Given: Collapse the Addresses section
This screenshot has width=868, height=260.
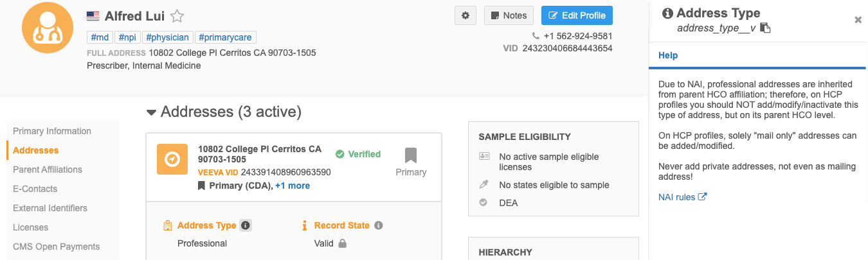Looking at the screenshot, I should point(152,112).
